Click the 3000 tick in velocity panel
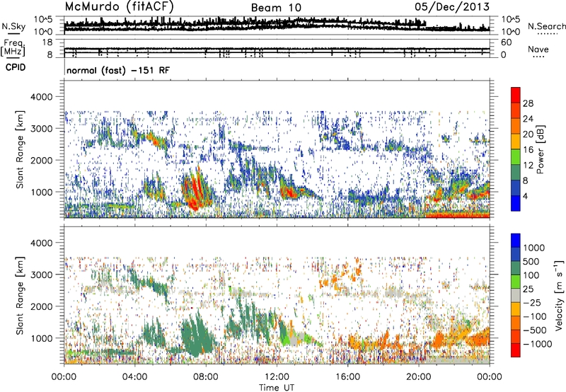 point(42,275)
